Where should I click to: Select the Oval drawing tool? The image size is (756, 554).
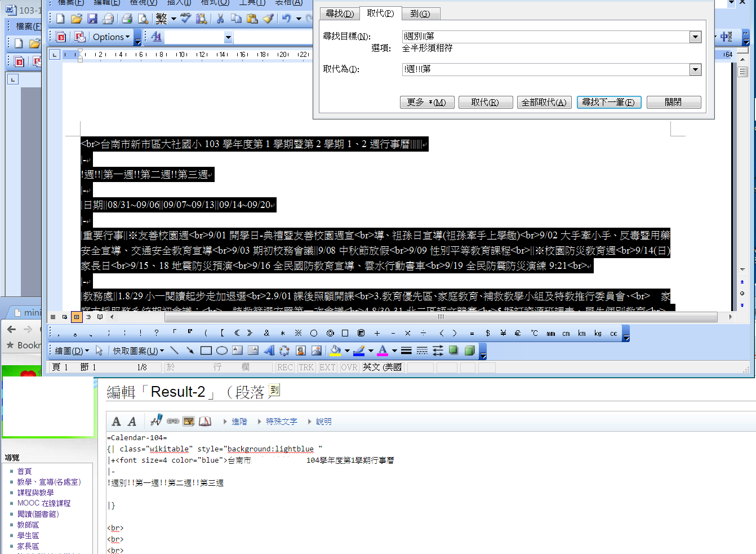221,351
